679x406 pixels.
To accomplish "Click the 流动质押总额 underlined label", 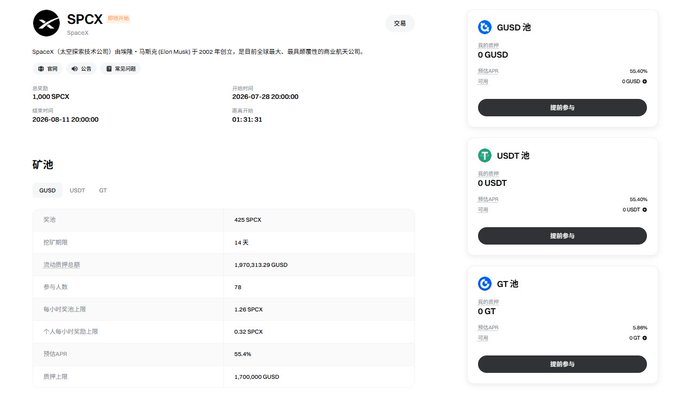I will coord(61,265).
